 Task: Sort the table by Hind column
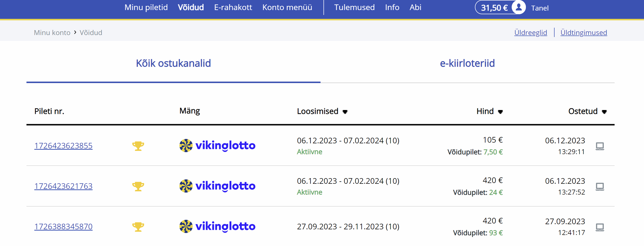click(x=489, y=111)
